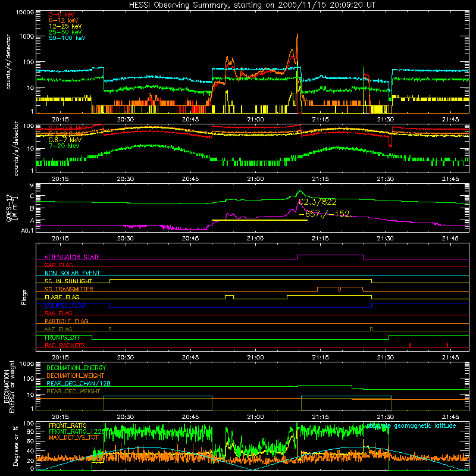Click the '80' tick on the bottom panel
Viewport: 476px width, 476px height.
click(x=30, y=431)
